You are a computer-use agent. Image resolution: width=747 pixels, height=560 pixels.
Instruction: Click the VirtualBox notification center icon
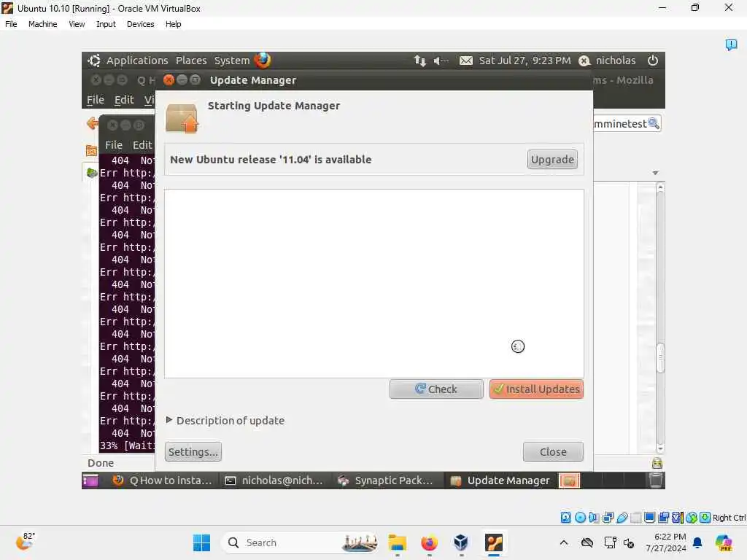click(731, 44)
